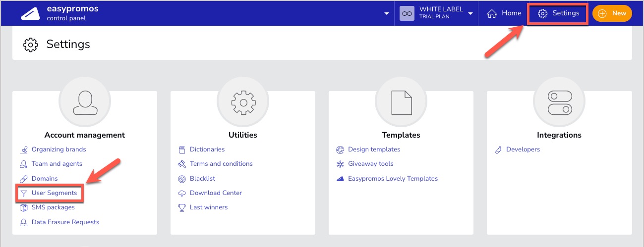644x247 pixels.
Task: Click the Home house icon
Action: (x=492, y=13)
